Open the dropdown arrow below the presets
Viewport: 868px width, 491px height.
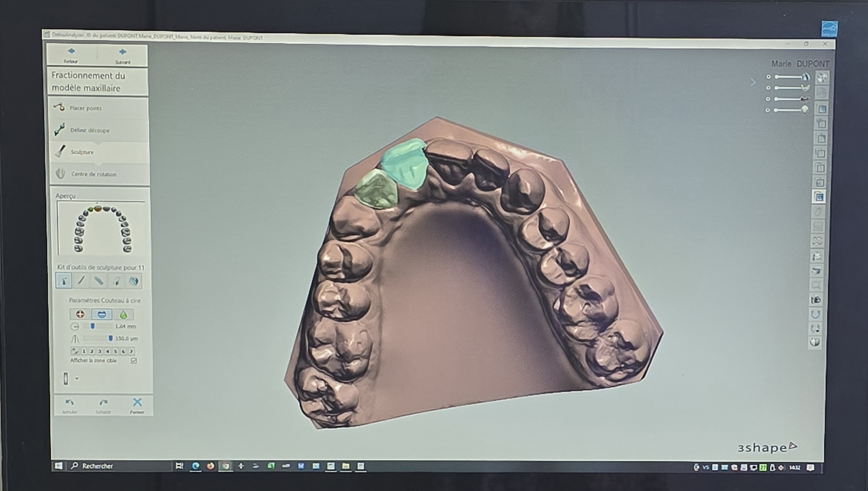pos(77,379)
